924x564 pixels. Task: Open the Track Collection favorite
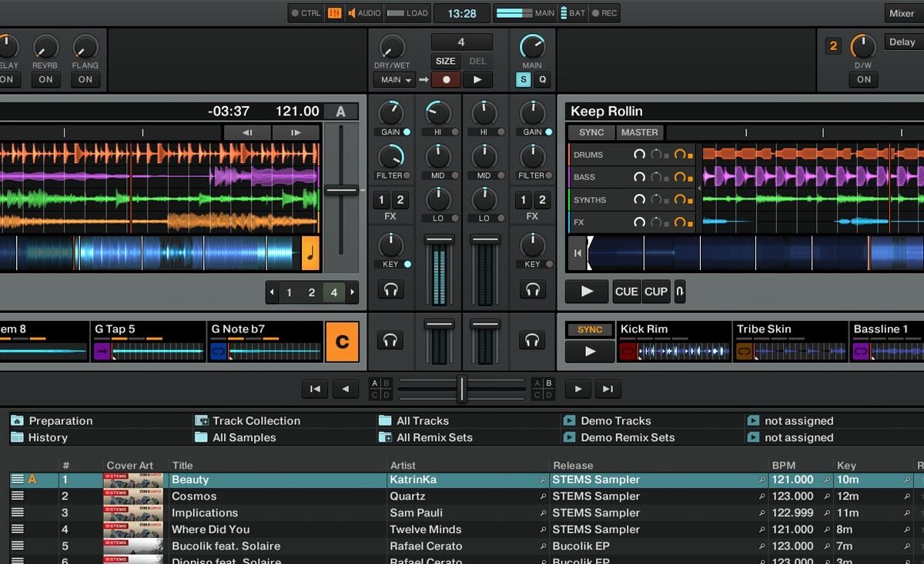(256, 421)
